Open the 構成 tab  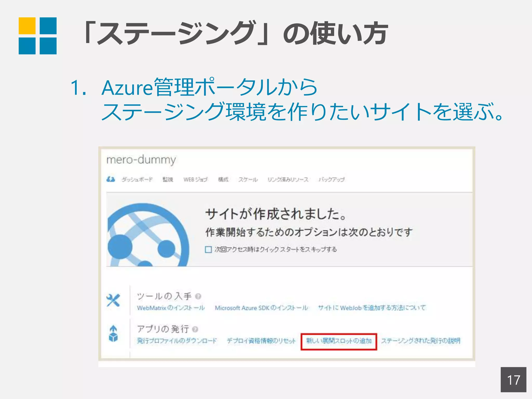(223, 179)
